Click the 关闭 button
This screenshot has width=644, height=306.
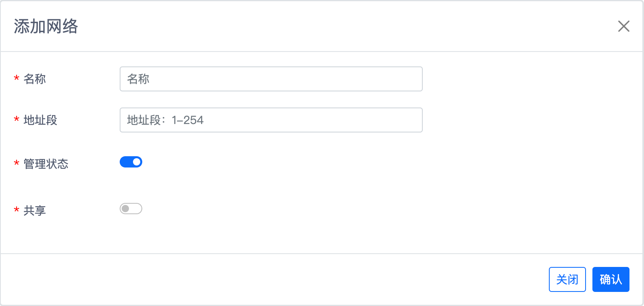(x=567, y=279)
